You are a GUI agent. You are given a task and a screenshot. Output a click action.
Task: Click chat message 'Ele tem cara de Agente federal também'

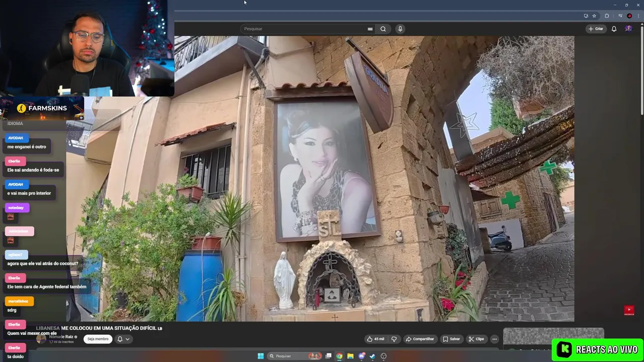pos(47,287)
